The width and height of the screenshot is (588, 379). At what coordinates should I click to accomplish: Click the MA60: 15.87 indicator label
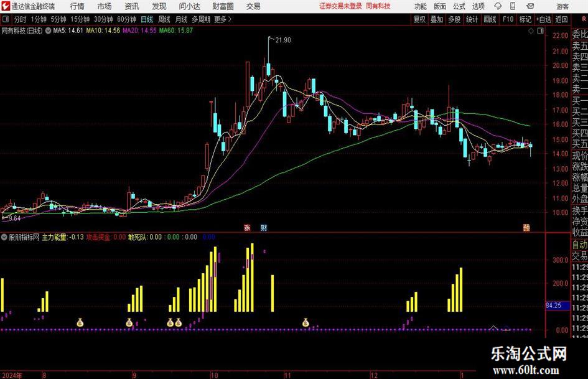click(x=176, y=30)
